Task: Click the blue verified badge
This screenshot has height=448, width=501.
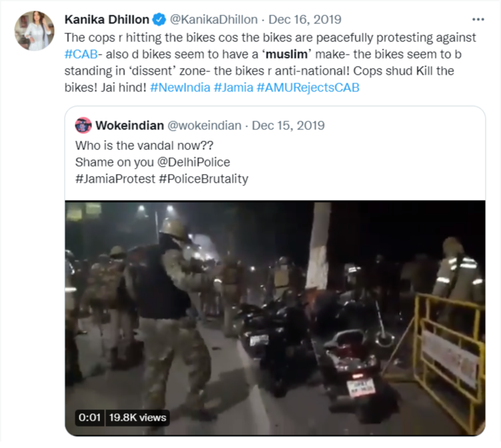Action: point(159,20)
